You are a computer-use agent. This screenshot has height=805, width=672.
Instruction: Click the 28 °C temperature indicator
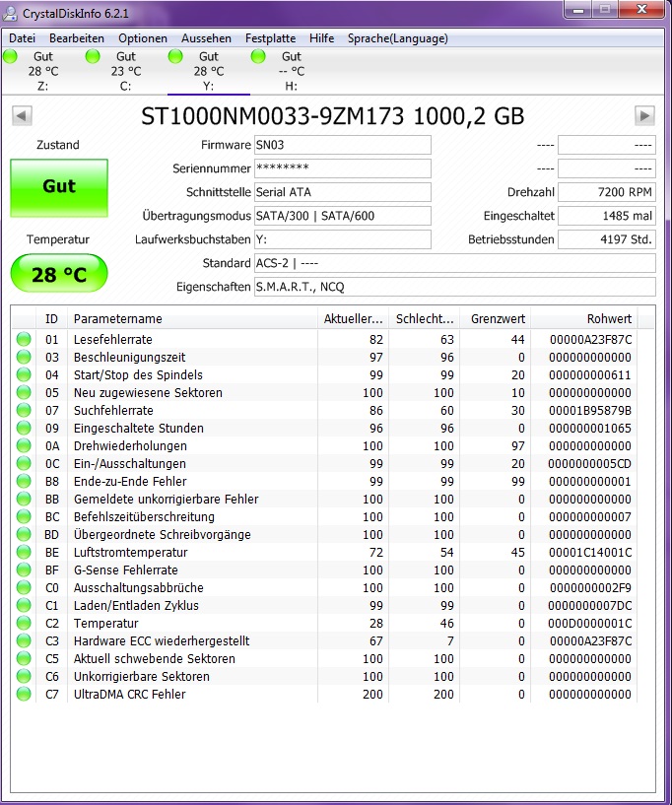pos(59,274)
